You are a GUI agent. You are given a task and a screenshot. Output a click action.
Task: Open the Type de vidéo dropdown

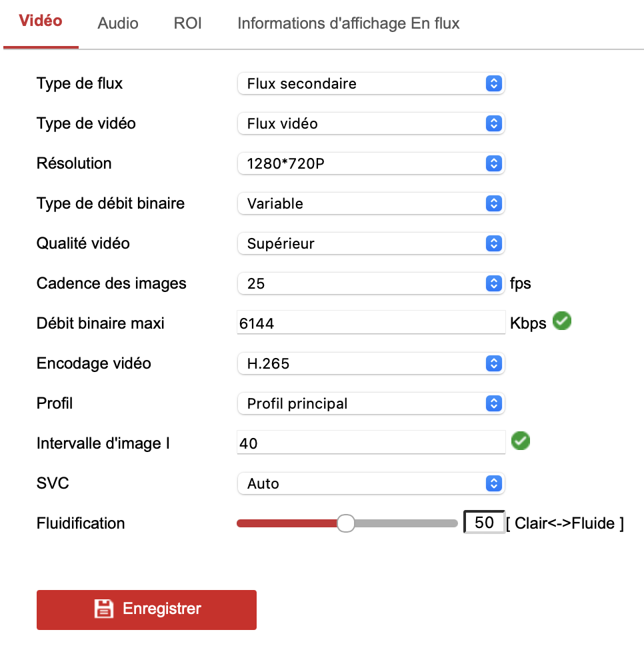pyautogui.click(x=371, y=123)
